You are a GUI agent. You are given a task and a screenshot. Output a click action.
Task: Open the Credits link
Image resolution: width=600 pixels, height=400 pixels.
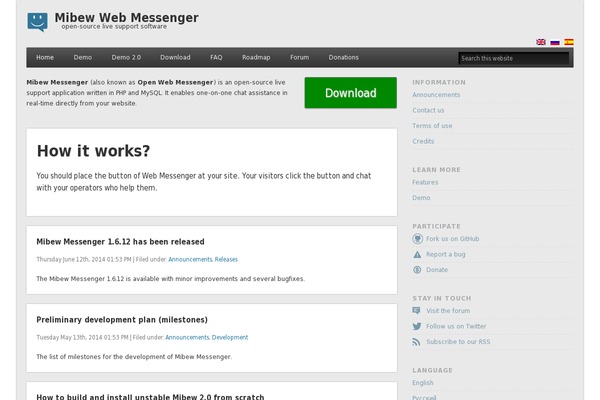(423, 141)
